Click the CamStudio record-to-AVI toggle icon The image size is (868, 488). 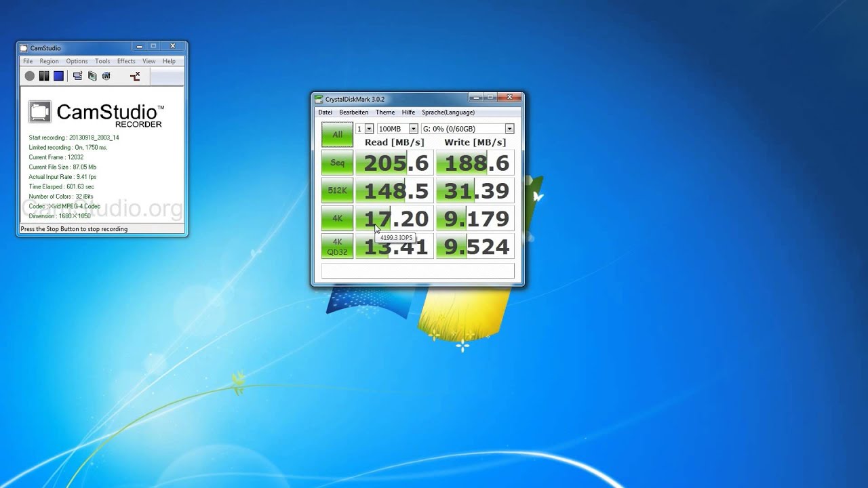click(x=92, y=76)
